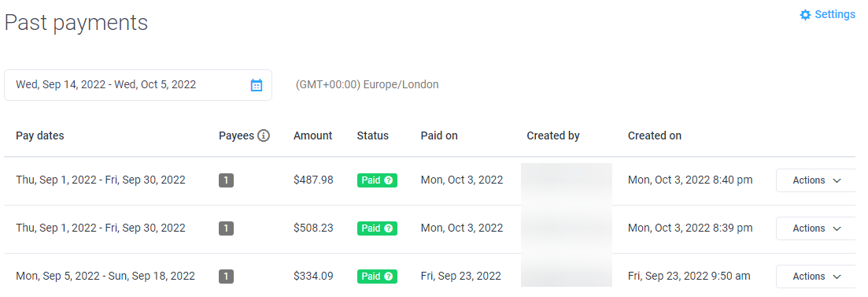The width and height of the screenshot is (868, 297).
Task: Click payee count badge for $487.98 payment
Action: click(226, 180)
